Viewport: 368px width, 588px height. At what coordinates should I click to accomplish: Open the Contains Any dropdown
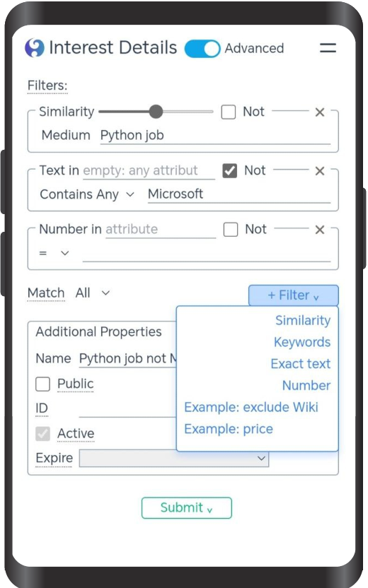87,194
